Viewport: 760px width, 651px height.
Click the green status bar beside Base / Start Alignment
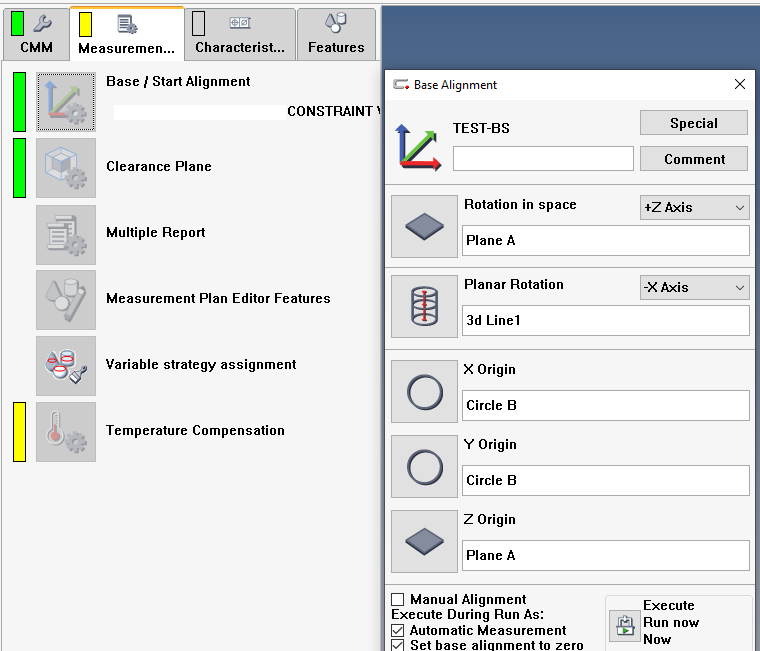click(19, 102)
